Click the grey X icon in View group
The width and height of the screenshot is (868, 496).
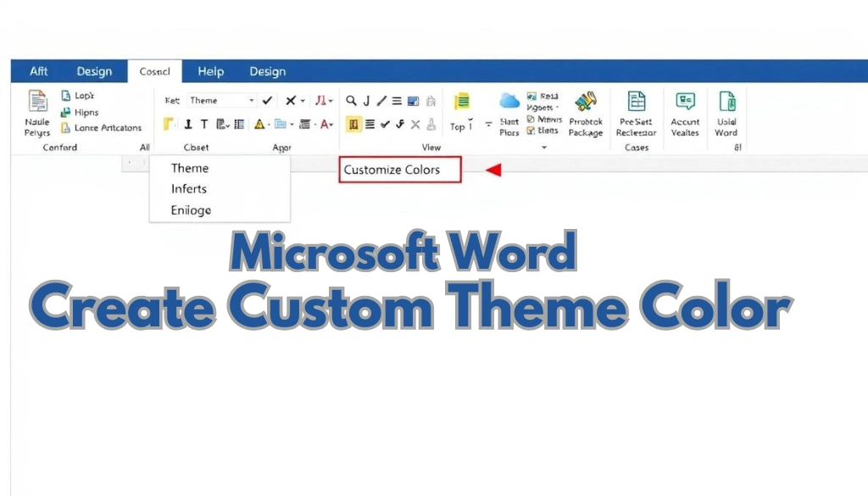415,124
